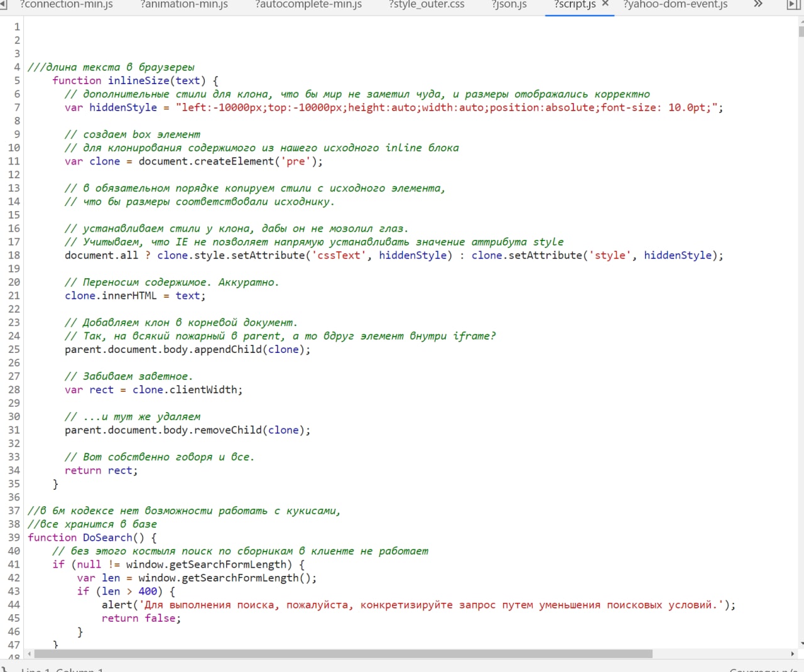Go to the ?yahoo-dom-event.js tab
This screenshot has height=672, width=804.
675,4
